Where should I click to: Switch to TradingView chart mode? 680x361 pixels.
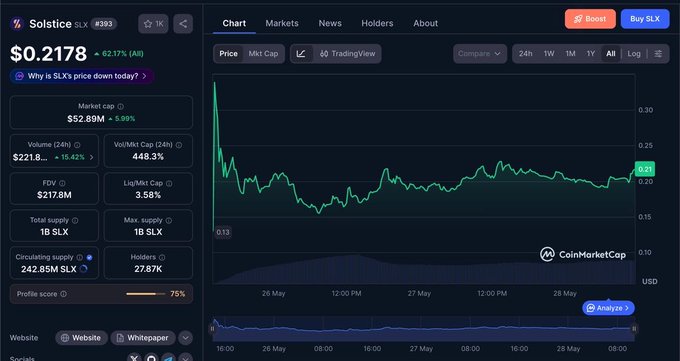(x=347, y=54)
